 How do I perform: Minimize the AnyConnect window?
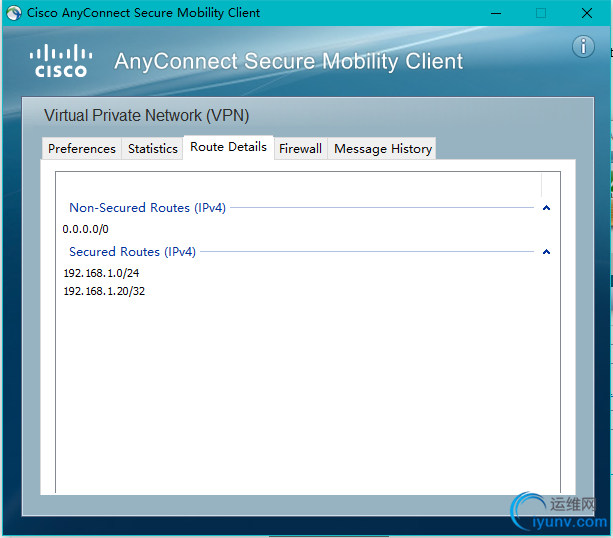point(495,13)
